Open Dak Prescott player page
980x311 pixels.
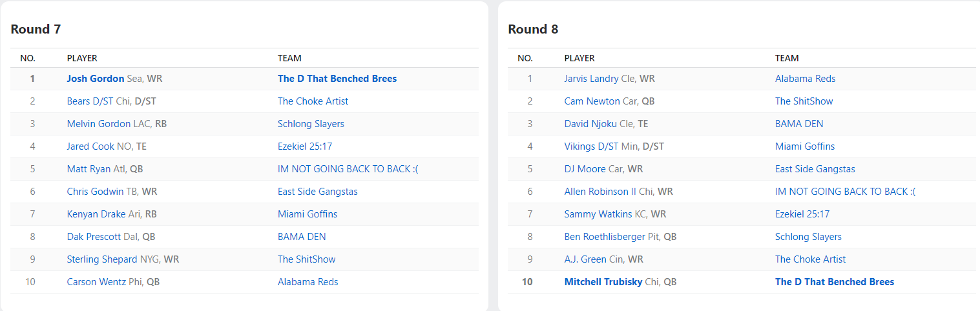coord(94,237)
